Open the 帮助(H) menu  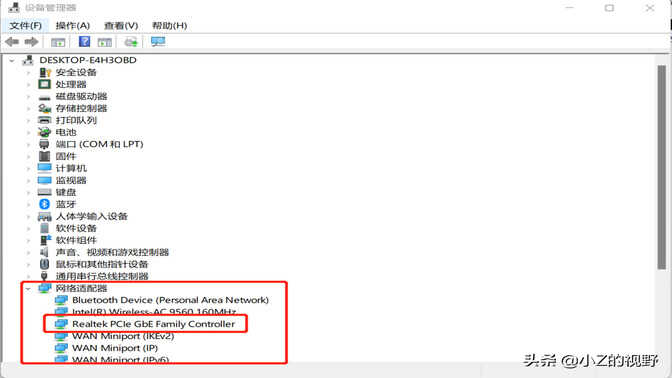169,26
